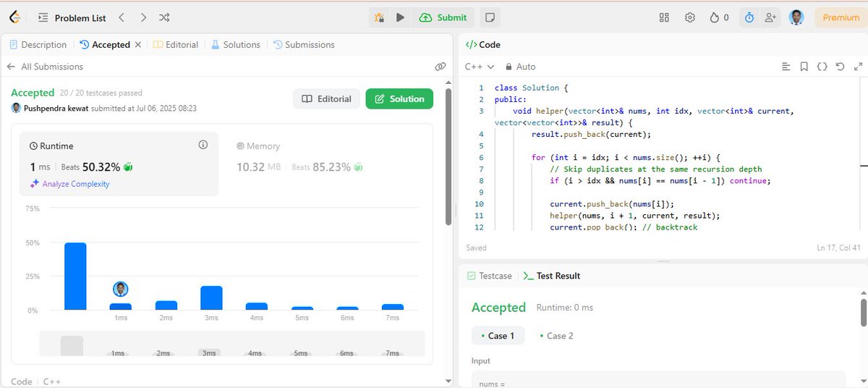Image resolution: width=868 pixels, height=388 pixels.
Task: Click the 'Runtime: 0 ms' result text
Action: (564, 308)
